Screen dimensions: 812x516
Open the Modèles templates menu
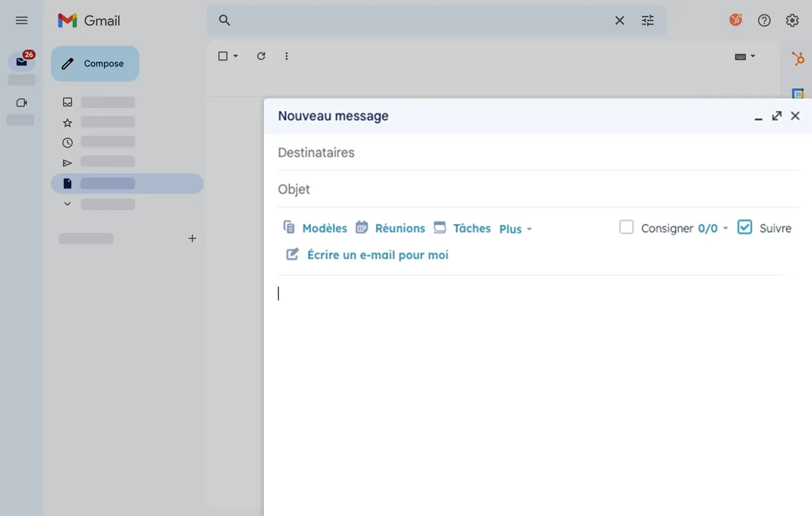click(315, 228)
